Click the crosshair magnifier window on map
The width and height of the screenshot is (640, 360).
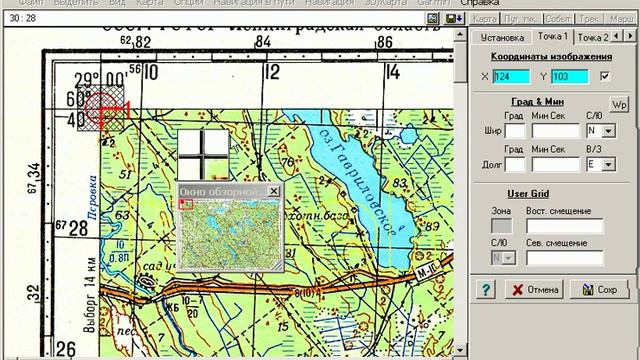[x=203, y=155]
